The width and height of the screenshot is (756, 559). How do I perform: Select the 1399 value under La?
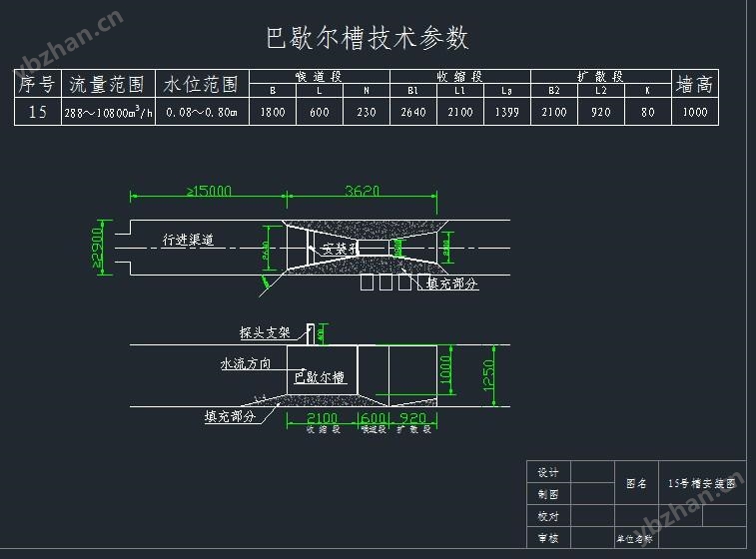[506, 113]
